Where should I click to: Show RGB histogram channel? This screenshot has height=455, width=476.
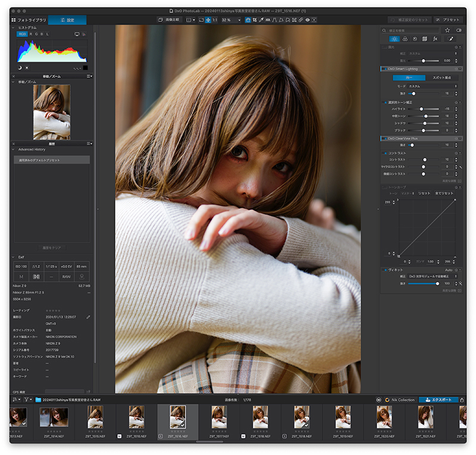click(x=22, y=35)
